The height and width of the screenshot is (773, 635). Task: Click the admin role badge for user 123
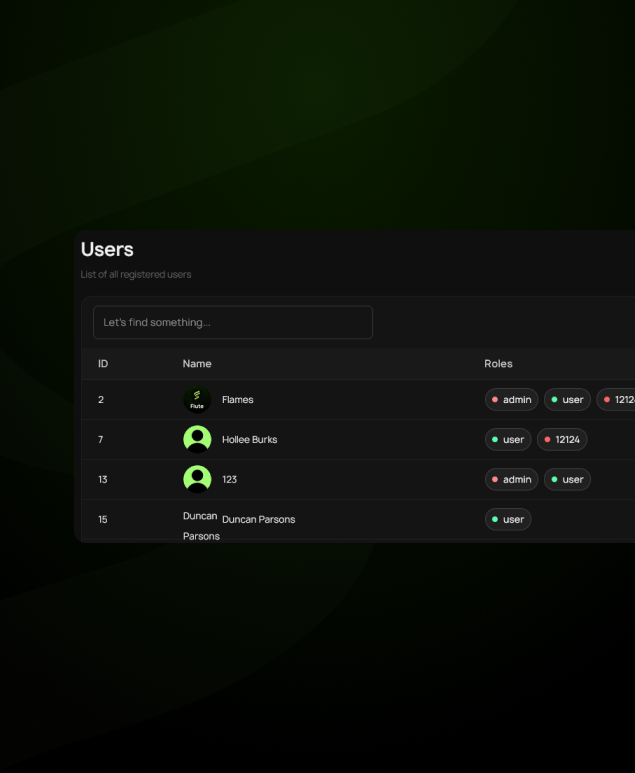(512, 480)
